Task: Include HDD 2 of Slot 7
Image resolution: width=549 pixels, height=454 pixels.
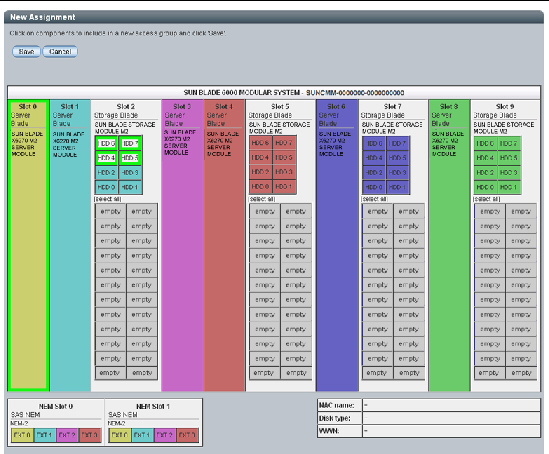Action: coord(374,173)
